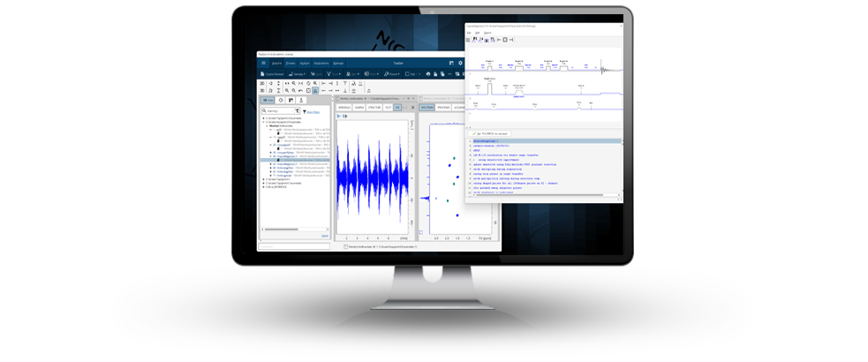The width and height of the screenshot is (868, 362).
Task: Switch to the STRUCTURE tab
Action: pyautogui.click(x=374, y=107)
